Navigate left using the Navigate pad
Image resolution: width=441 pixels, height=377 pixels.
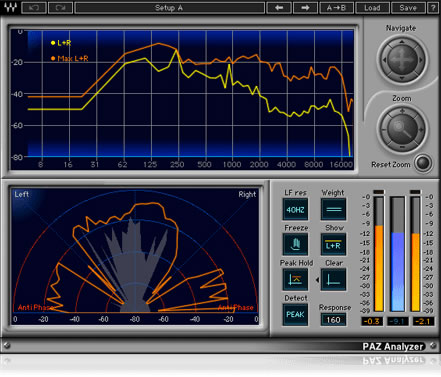point(384,60)
